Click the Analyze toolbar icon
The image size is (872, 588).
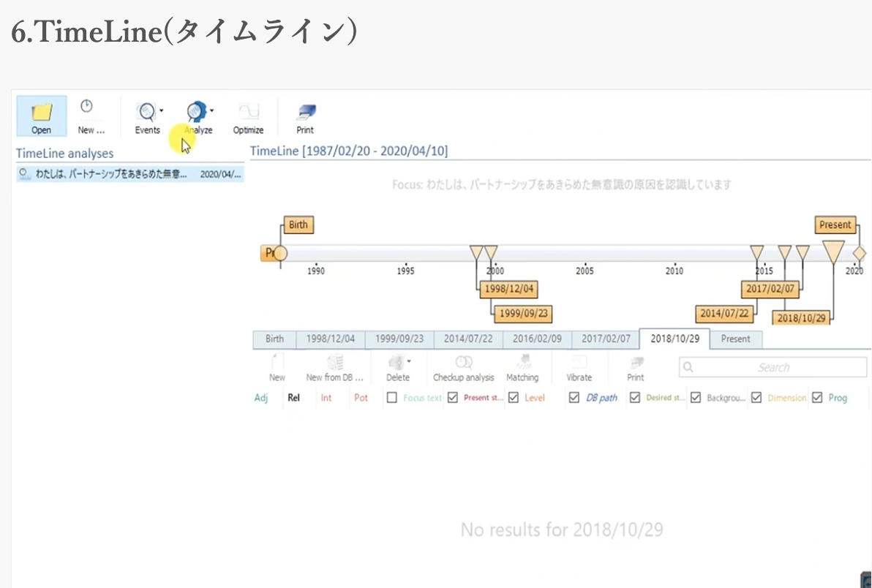[195, 112]
